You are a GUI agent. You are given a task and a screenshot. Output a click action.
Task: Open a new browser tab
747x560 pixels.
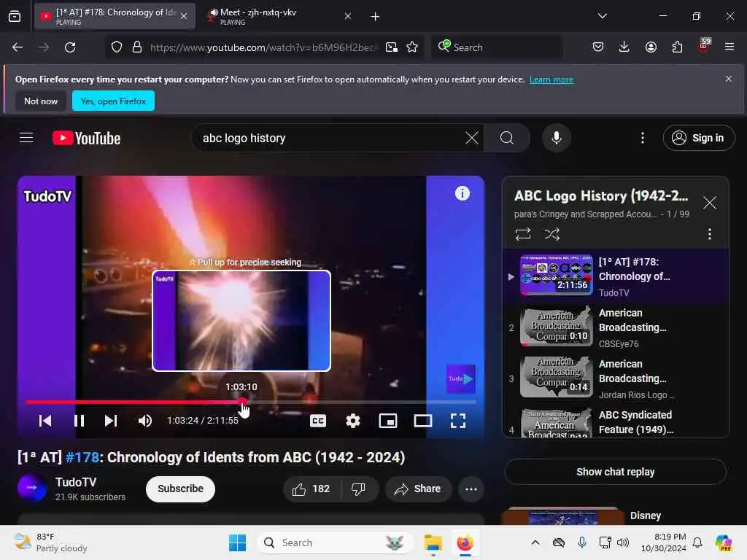375,17
